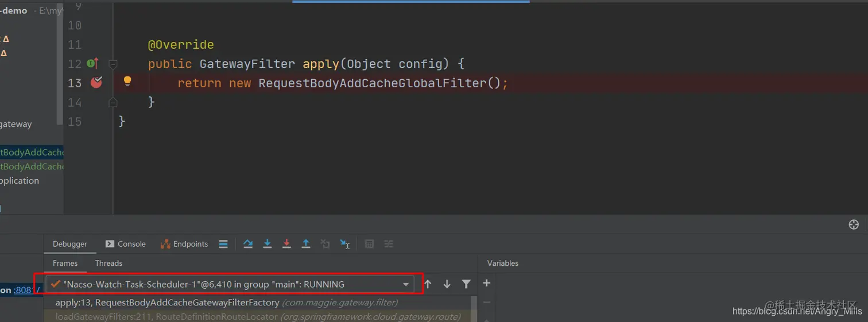This screenshot has height=322, width=868.
Task: Click the Step Into icon
Action: 267,244
